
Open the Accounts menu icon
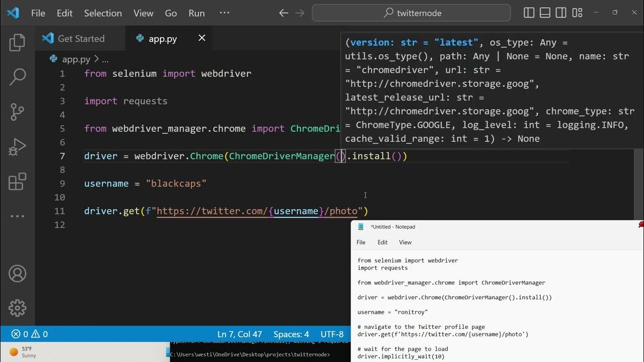tap(17, 274)
